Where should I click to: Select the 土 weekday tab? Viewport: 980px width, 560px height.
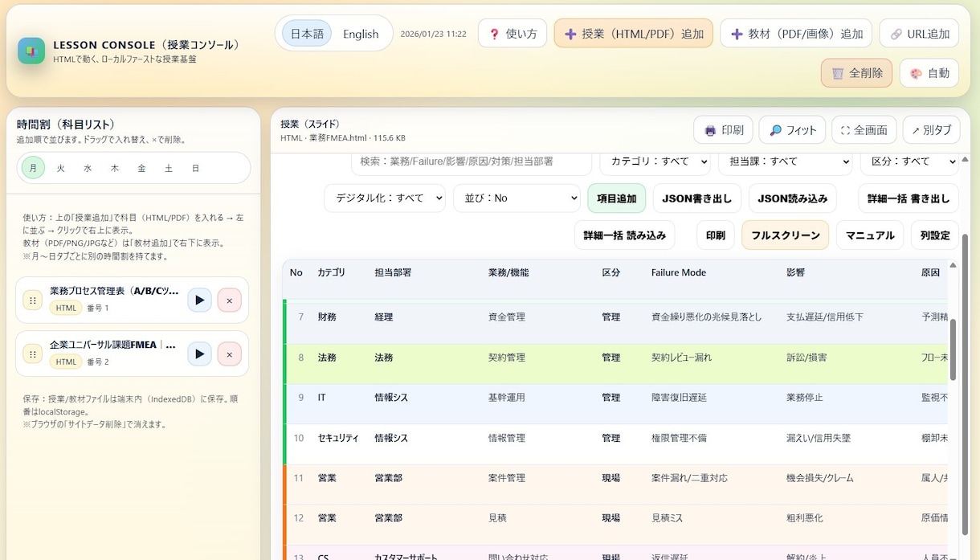click(x=169, y=168)
